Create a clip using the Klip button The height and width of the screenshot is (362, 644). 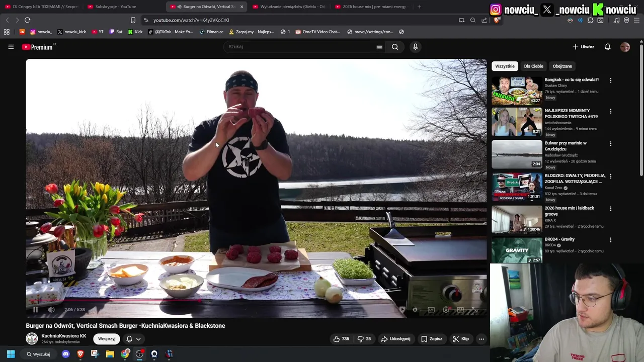point(461,339)
